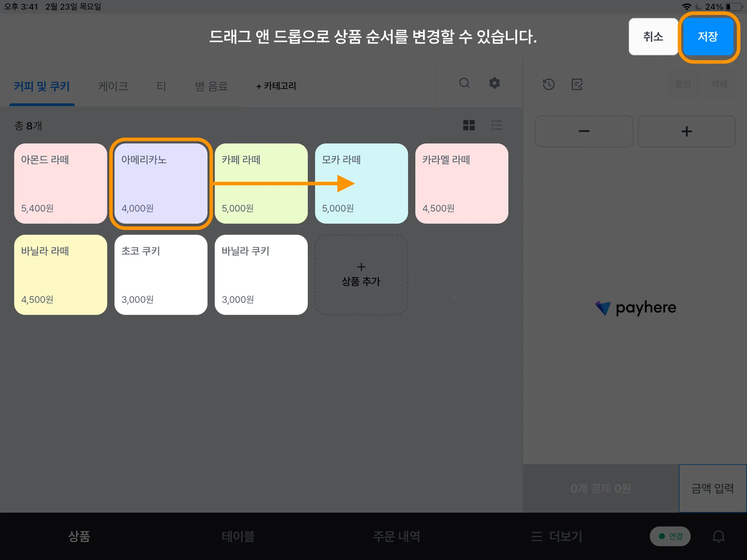Select the 케이크 category tab
Viewport: 747px width, 560px height.
[113, 86]
